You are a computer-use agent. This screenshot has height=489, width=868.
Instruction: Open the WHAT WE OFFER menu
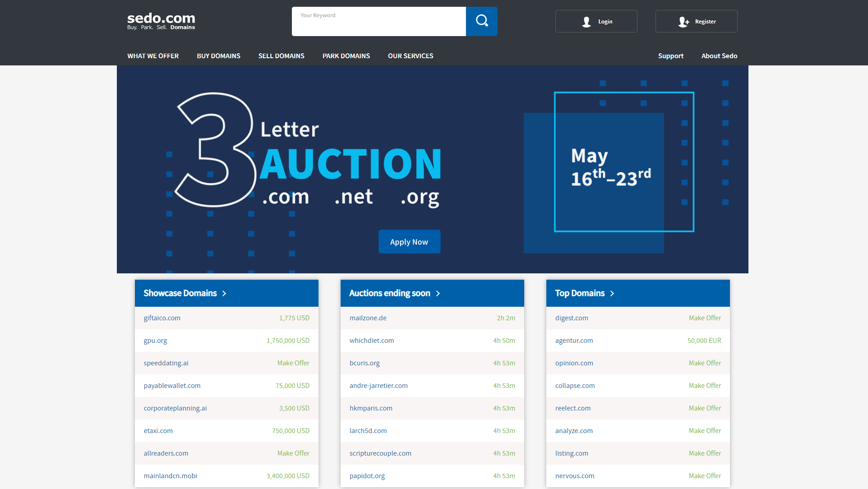coord(153,56)
